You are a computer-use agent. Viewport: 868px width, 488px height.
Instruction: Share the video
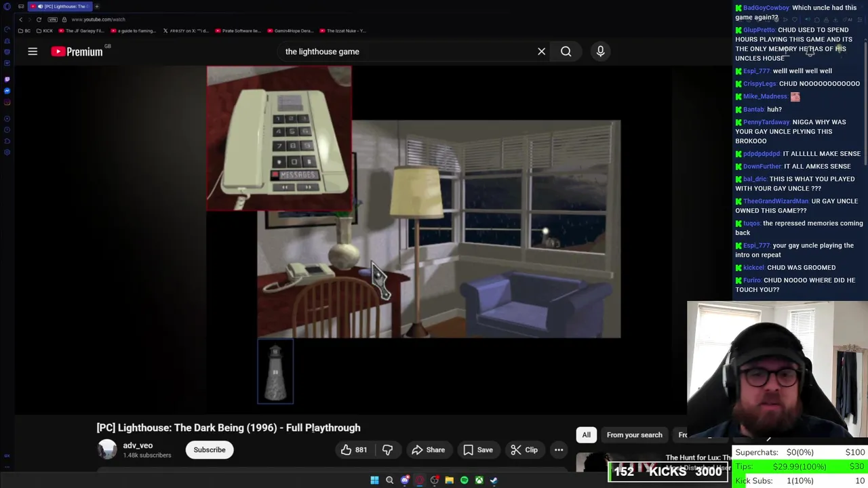[428, 450]
